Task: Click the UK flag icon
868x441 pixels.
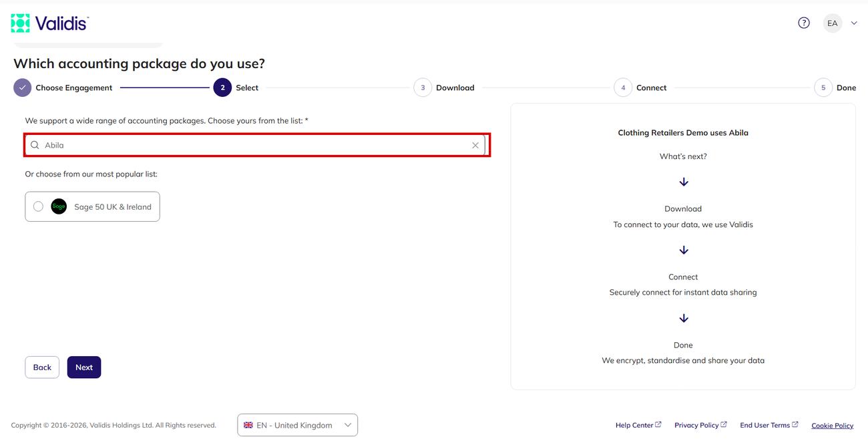Action: pos(248,425)
